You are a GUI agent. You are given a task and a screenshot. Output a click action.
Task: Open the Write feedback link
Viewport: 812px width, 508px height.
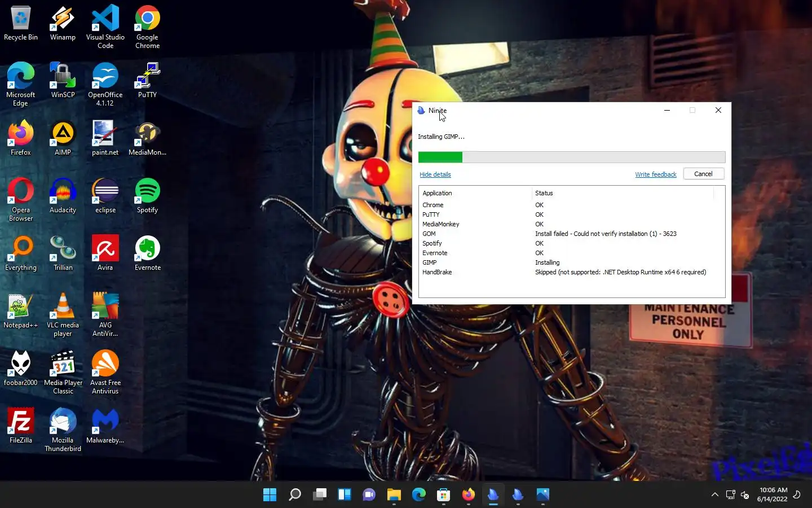click(655, 174)
